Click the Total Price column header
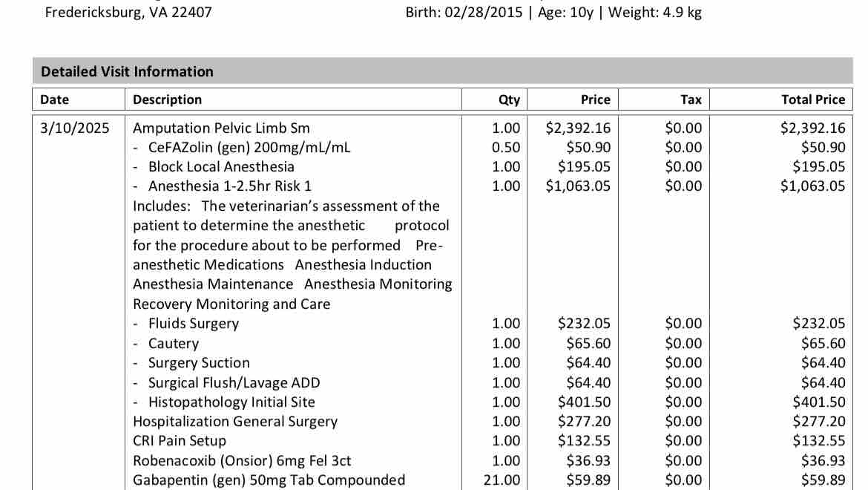Viewport: 868px width, 490px height. (x=813, y=99)
